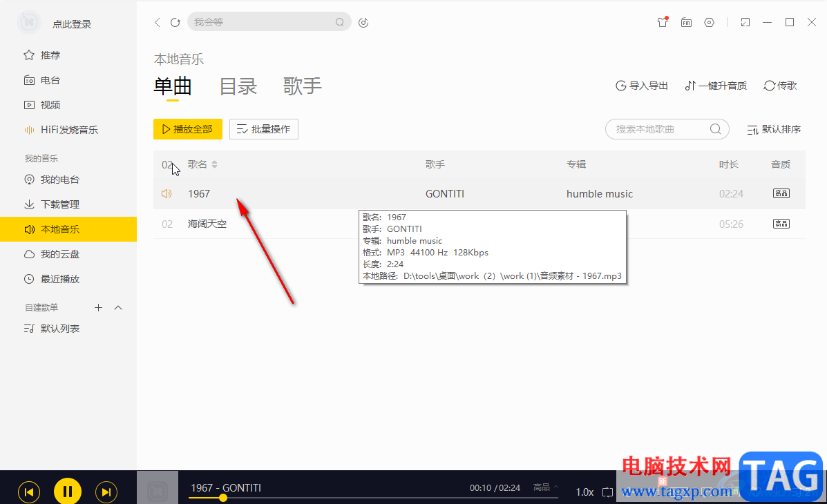Switch to mini mode icon
Image resolution: width=827 pixels, height=504 pixels.
745,22
